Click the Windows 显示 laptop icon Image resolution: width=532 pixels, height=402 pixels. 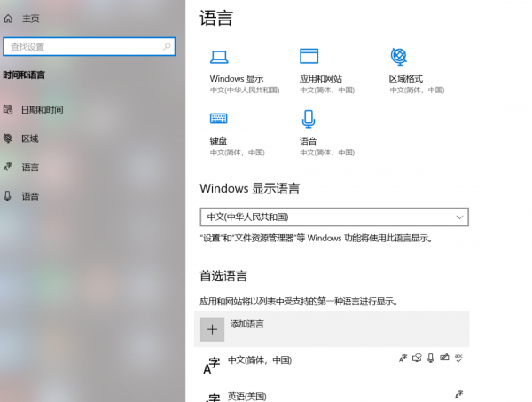coord(219,57)
